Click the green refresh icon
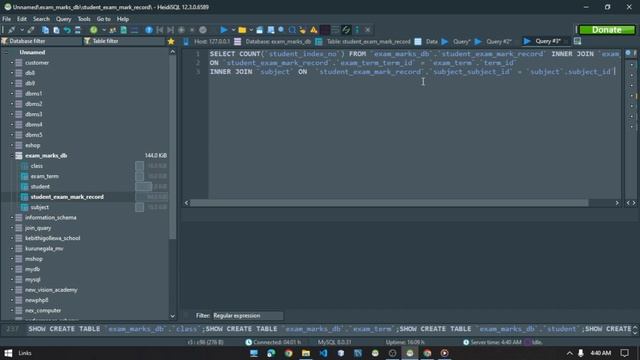This screenshot has height=360, width=640. coord(93,30)
